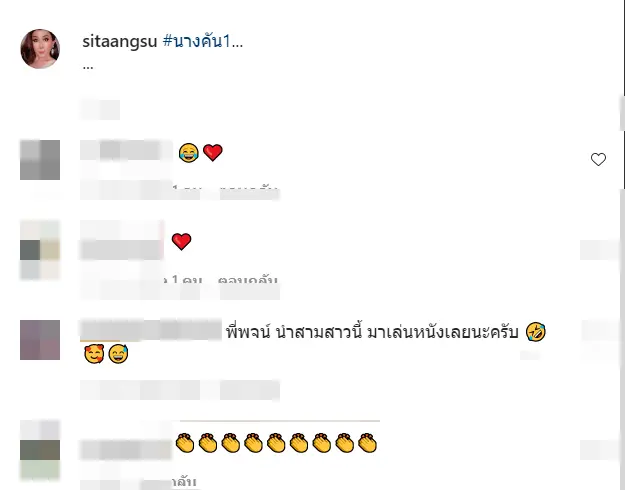Open the first commenter's blurred avatar
The width and height of the screenshot is (625, 490).
click(x=40, y=160)
